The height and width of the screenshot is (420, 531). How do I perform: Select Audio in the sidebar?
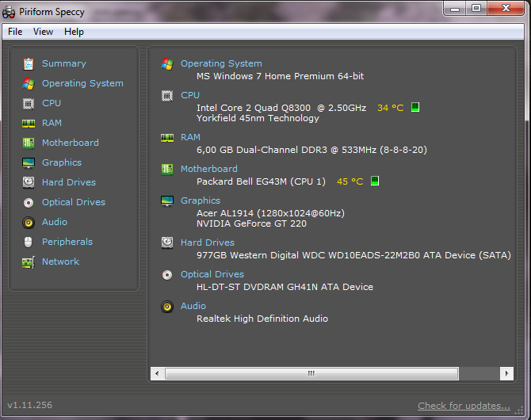tap(55, 222)
